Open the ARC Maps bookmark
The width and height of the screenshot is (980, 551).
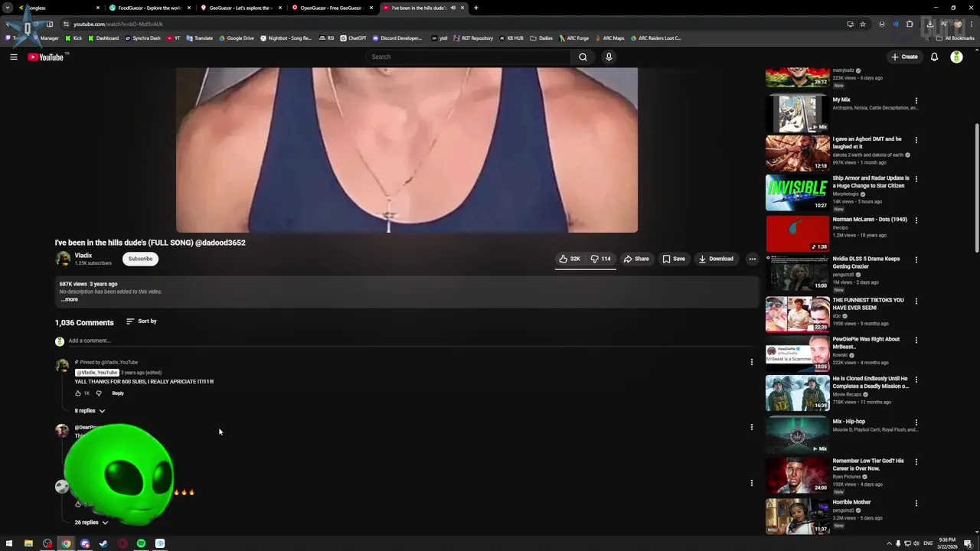click(x=609, y=37)
